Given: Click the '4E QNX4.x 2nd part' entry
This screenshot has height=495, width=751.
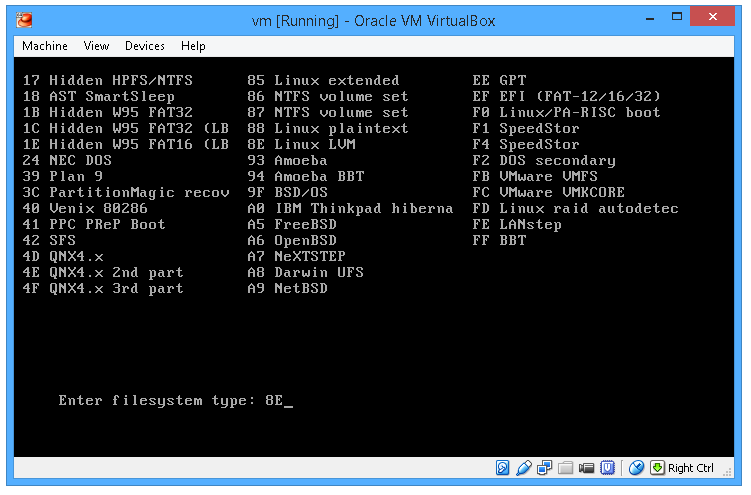Looking at the screenshot, I should pos(103,272).
